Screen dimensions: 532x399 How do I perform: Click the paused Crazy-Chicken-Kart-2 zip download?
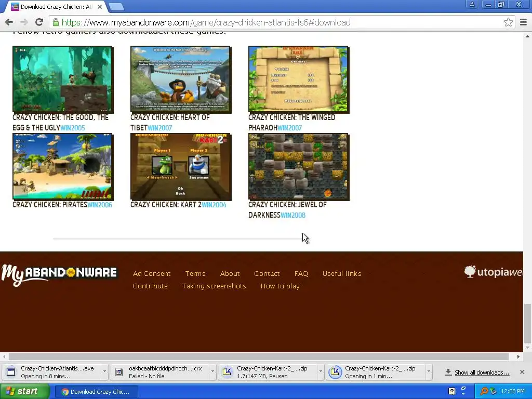[x=268, y=372]
